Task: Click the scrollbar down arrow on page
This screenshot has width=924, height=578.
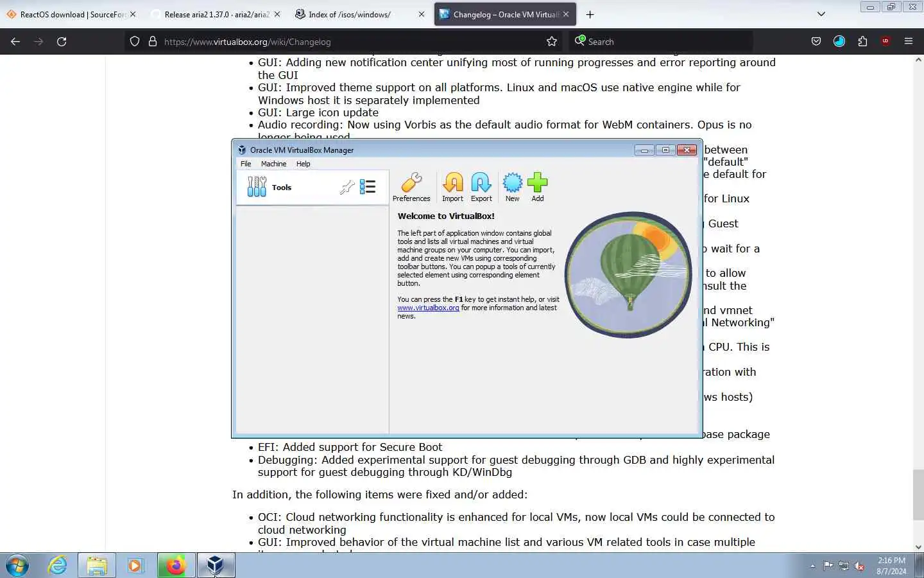Action: click(x=918, y=547)
